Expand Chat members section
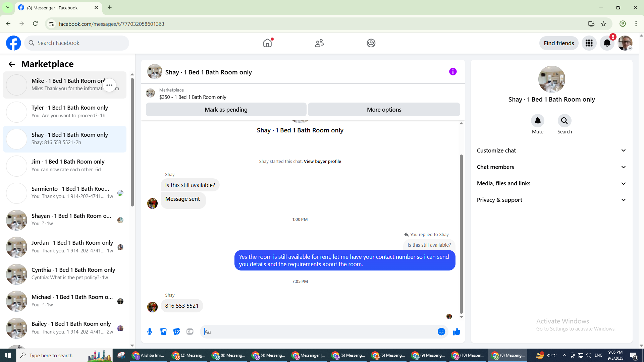 click(x=551, y=167)
